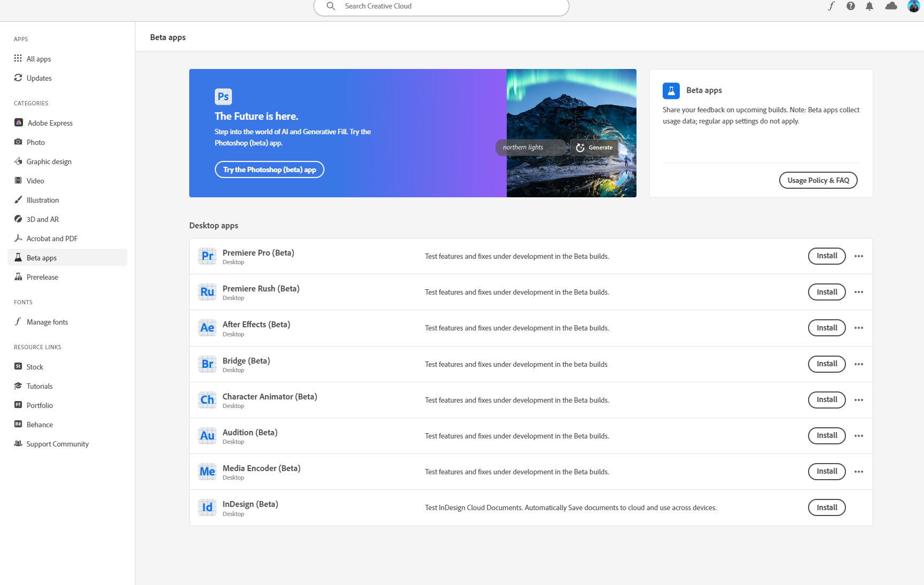Open notifications from the bell icon
Image resolution: width=924 pixels, height=585 pixels.
[869, 6]
